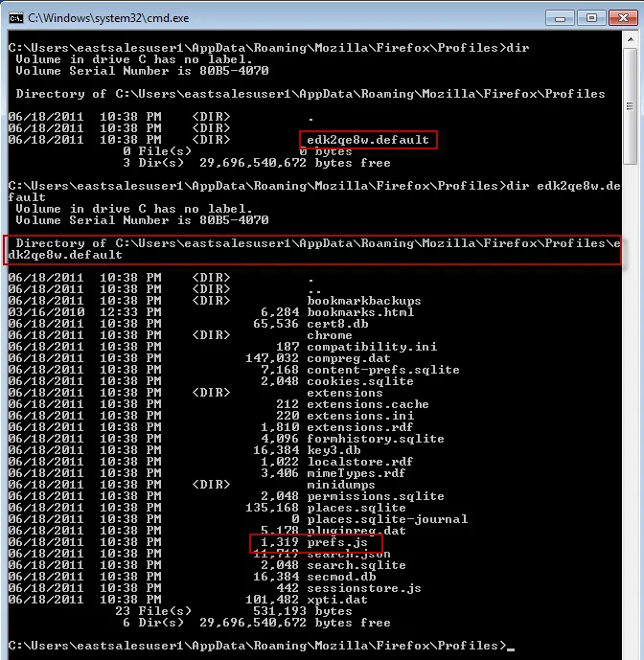Click the 101,482 file size value

coord(272,600)
